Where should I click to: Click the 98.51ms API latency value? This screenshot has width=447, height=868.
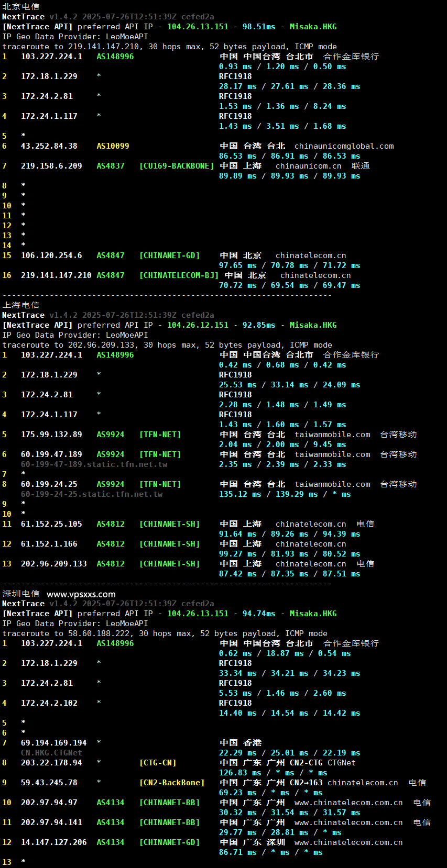259,27
